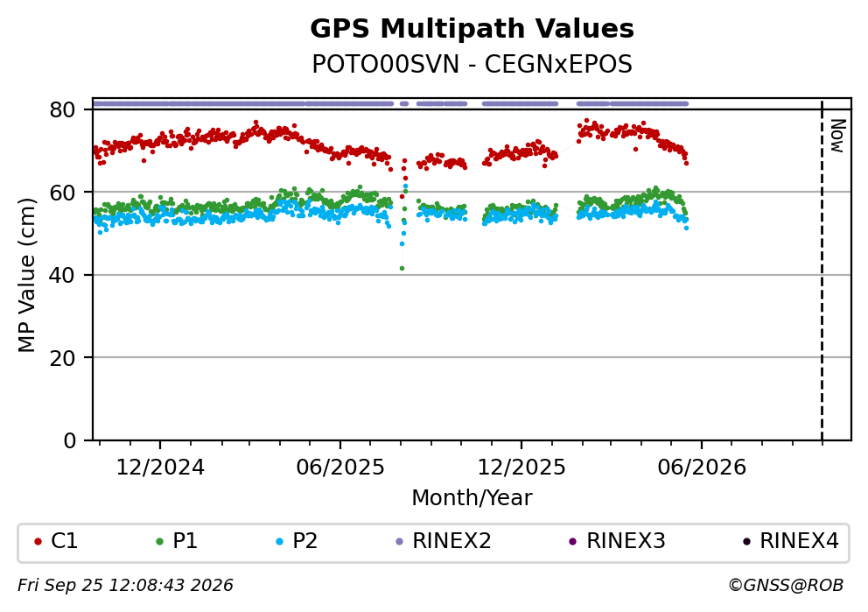This screenshot has width=868, height=612.
Task: Select the RINEX2 legend label
Action: click(451, 541)
